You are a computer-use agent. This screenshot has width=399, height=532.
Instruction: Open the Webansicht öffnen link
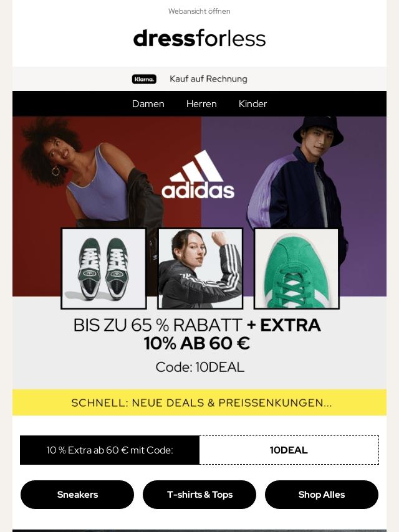pyautogui.click(x=199, y=11)
